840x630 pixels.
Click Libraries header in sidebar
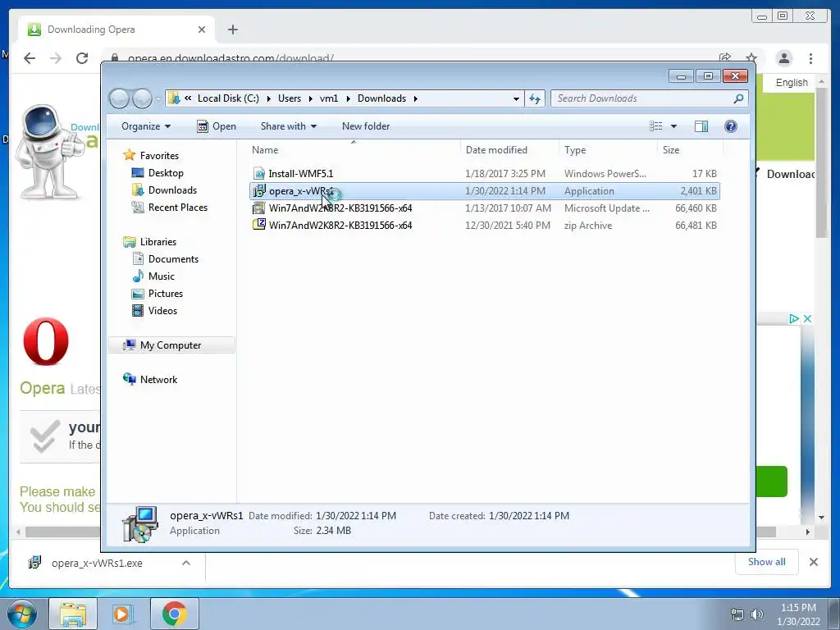point(158,242)
